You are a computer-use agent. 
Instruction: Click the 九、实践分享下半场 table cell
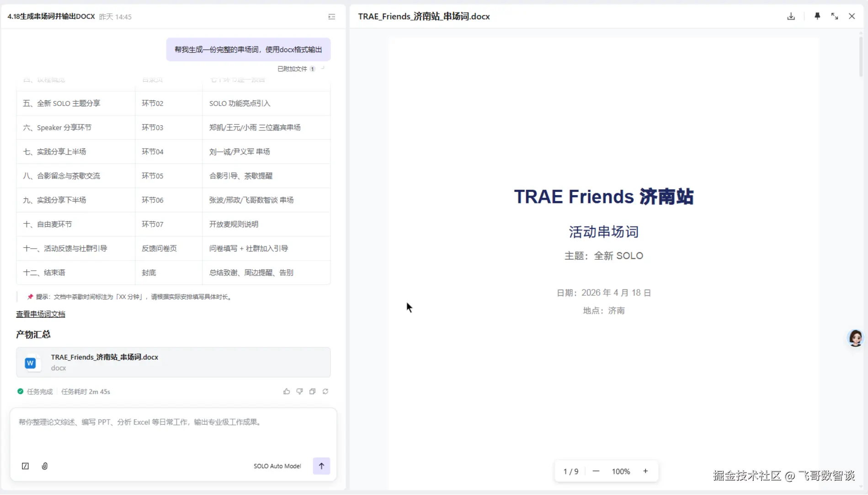pos(76,200)
